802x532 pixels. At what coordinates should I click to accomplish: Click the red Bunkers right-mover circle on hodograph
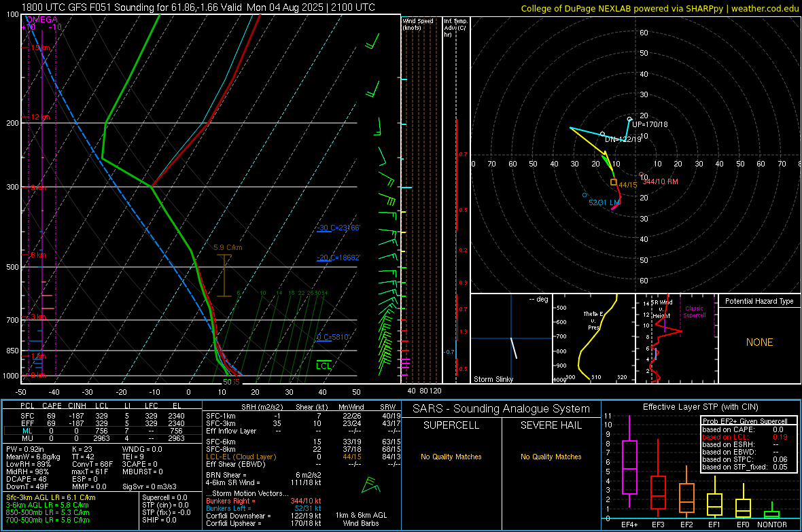click(x=642, y=175)
